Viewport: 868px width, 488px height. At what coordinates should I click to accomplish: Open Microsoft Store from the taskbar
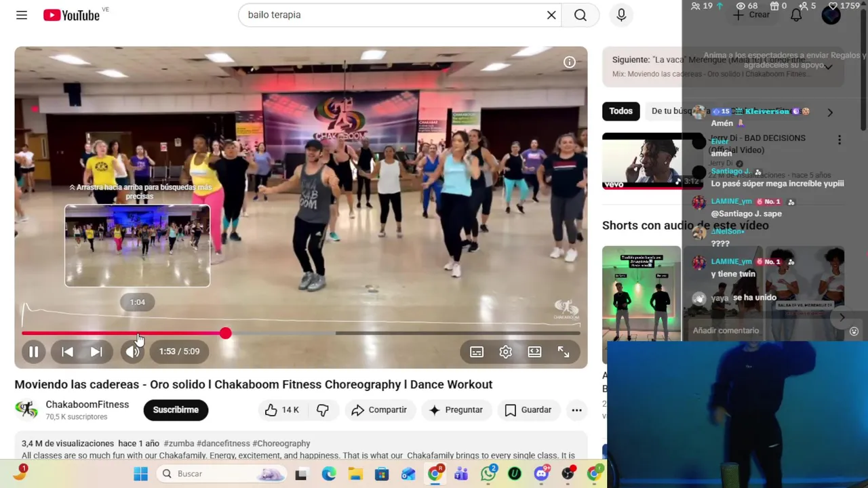pyautogui.click(x=382, y=474)
